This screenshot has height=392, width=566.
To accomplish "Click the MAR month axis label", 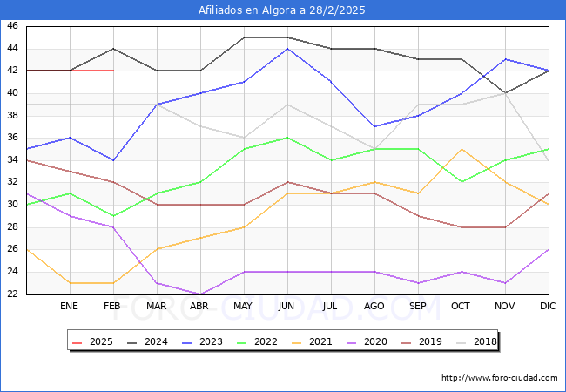I will (156, 306).
